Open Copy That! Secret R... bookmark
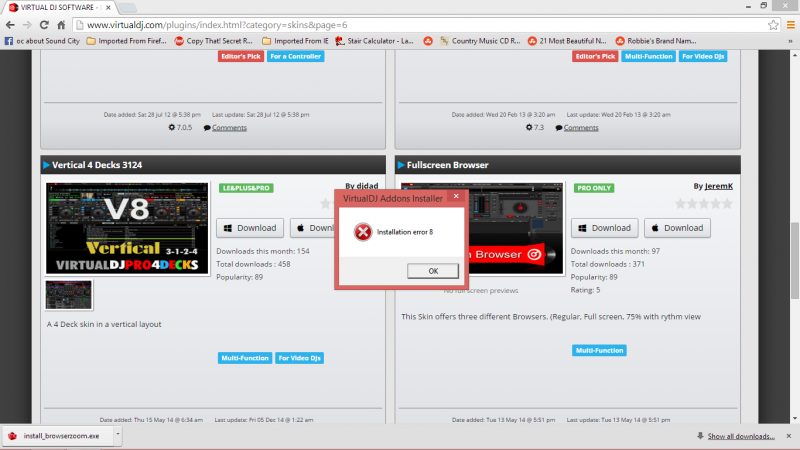Image resolution: width=800 pixels, height=450 pixels. click(x=214, y=41)
